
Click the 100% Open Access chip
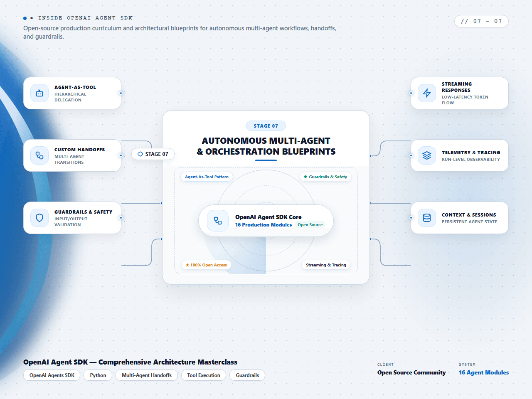tap(206, 265)
